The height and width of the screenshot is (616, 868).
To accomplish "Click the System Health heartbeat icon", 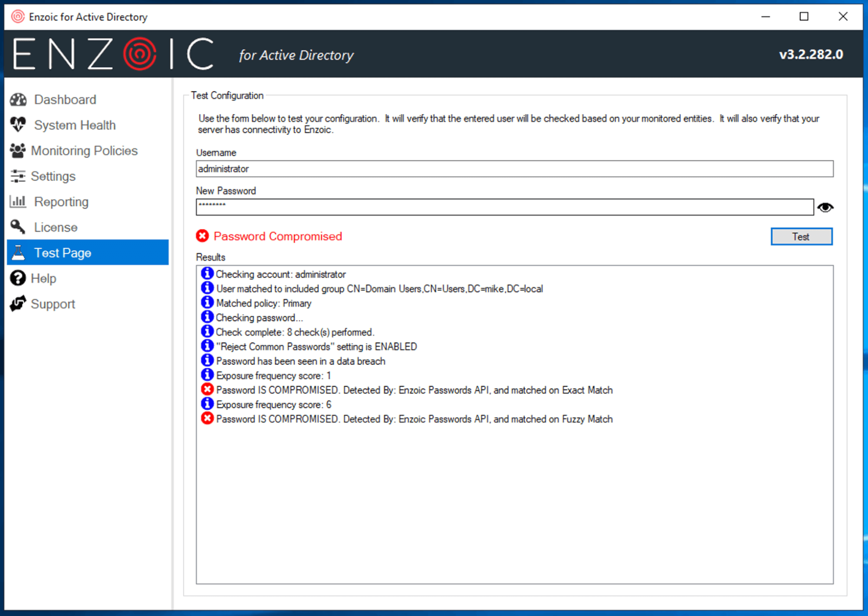I will point(18,125).
